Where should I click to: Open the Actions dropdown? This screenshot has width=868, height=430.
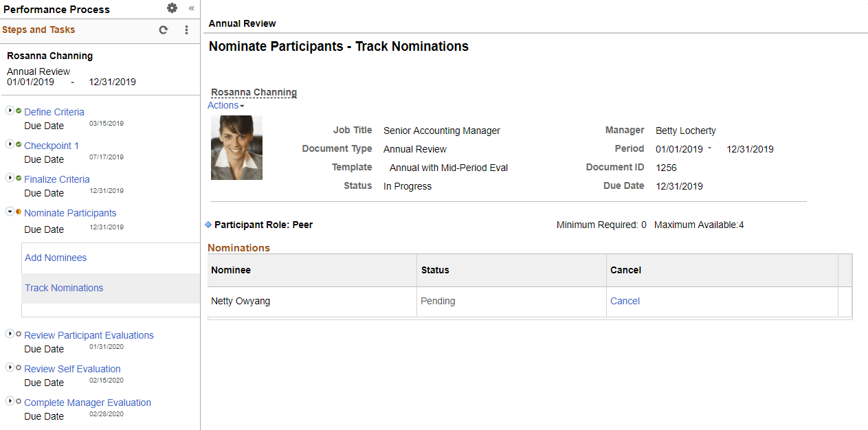tap(225, 105)
